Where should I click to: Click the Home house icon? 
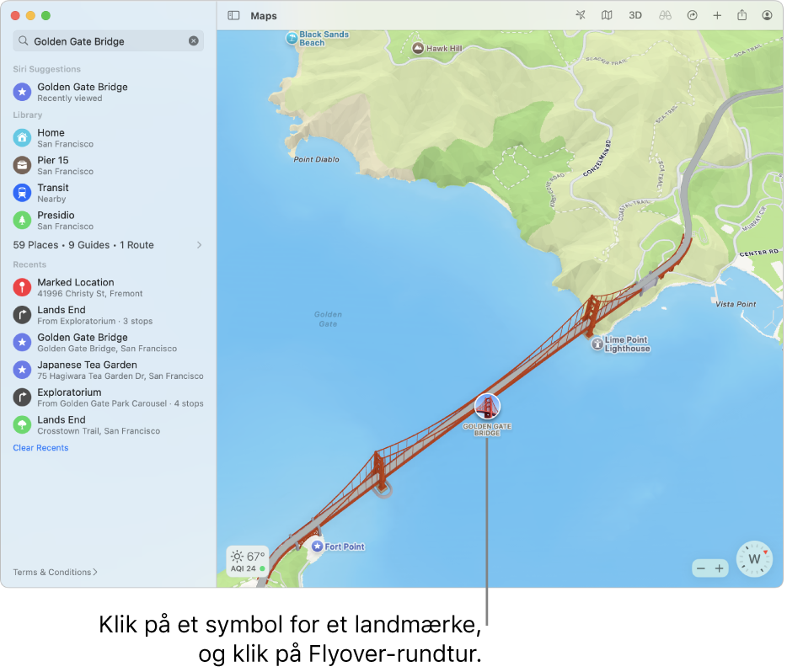[22, 138]
